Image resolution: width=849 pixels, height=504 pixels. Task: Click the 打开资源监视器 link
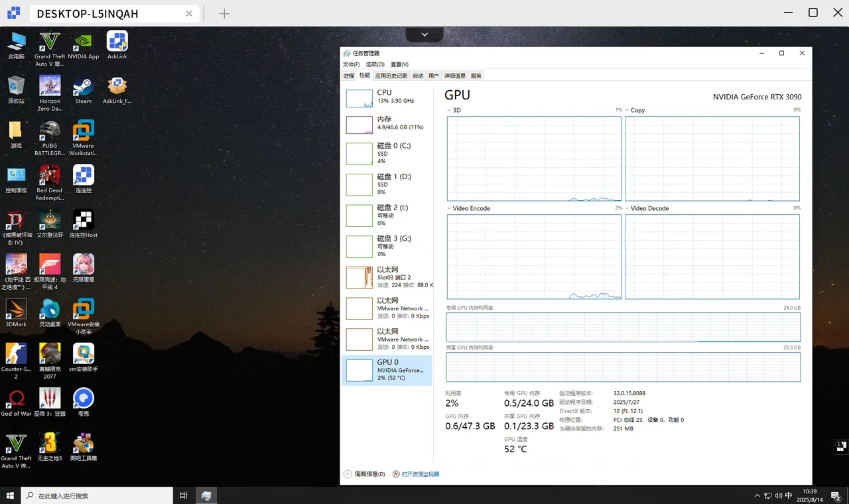(421, 474)
